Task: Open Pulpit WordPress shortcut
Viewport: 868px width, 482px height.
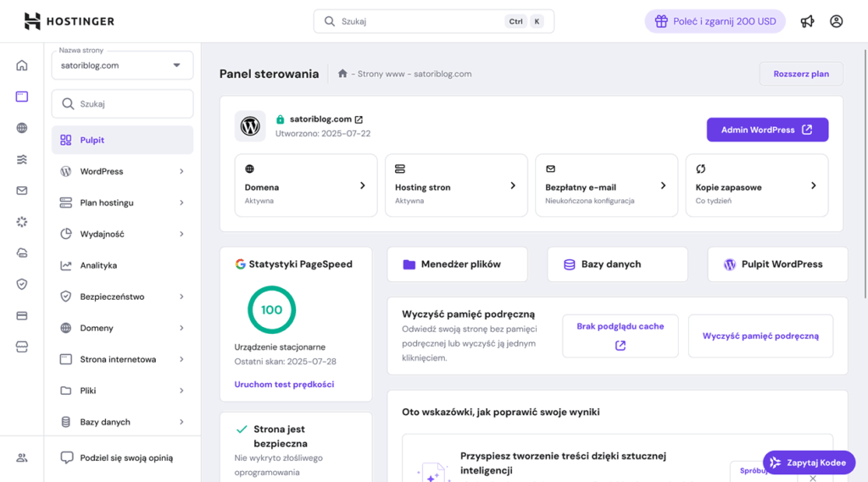Action: pos(777,264)
